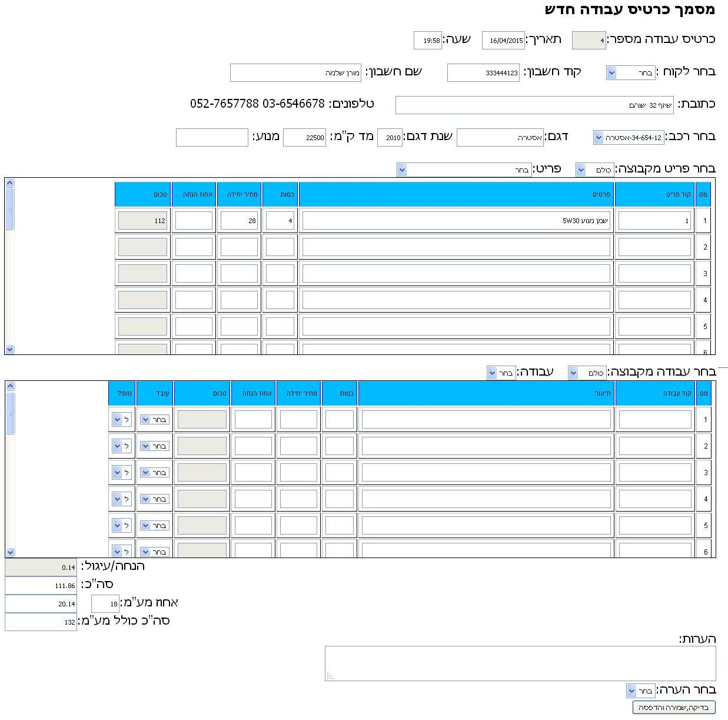The width and height of the screenshot is (728, 720).
Task: Open the פריט item selection dropdown
Action: pyautogui.click(x=464, y=170)
